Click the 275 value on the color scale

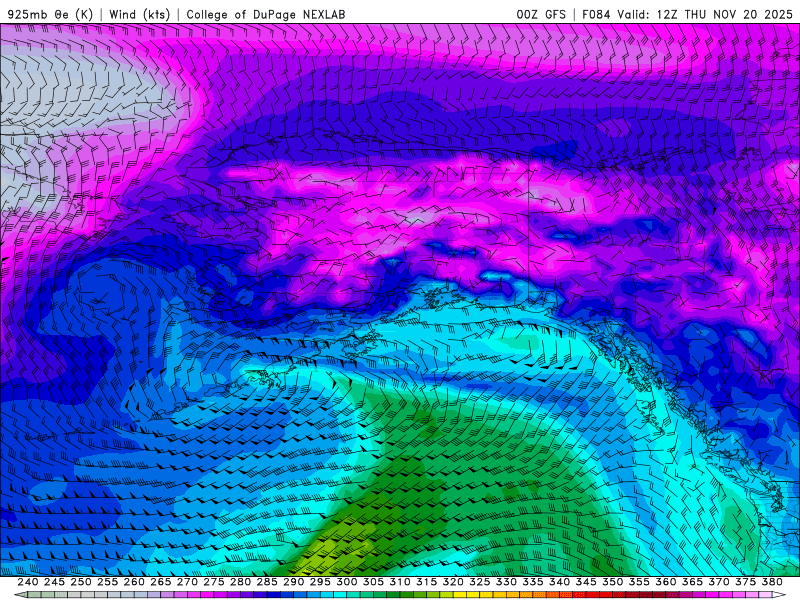point(214,582)
